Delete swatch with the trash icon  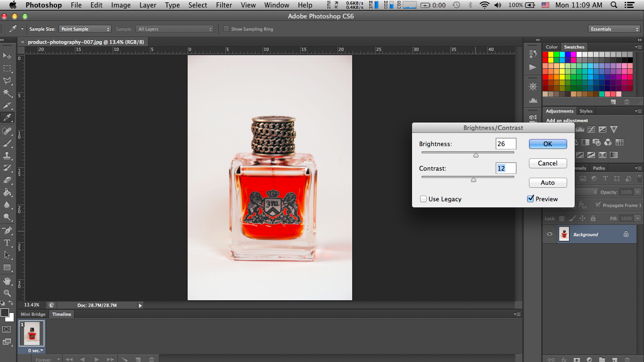click(627, 102)
